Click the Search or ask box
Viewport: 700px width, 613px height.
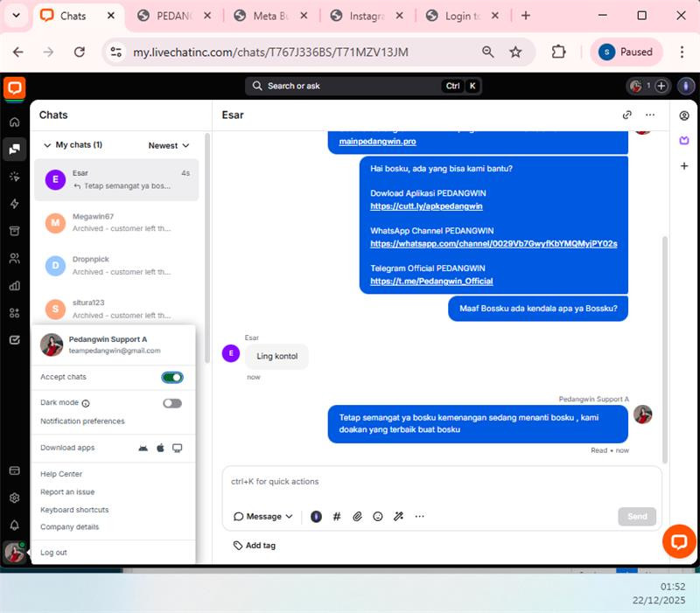(x=363, y=86)
